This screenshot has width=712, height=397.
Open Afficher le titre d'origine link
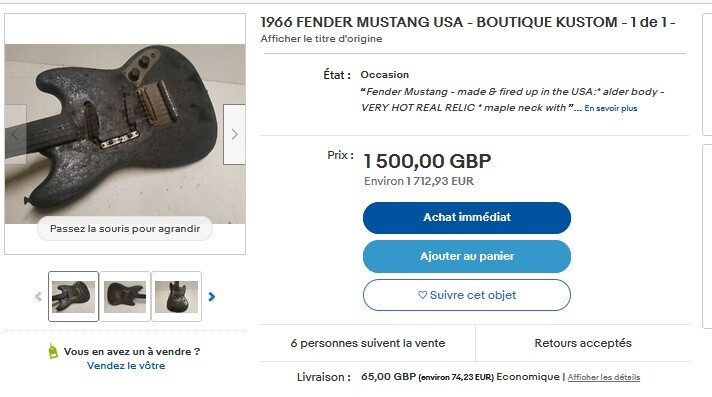pos(321,39)
